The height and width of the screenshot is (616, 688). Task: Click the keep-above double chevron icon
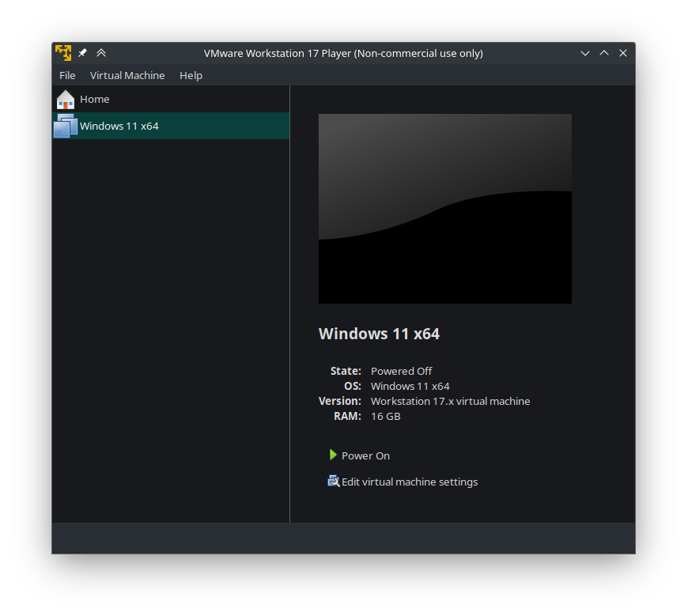point(101,53)
